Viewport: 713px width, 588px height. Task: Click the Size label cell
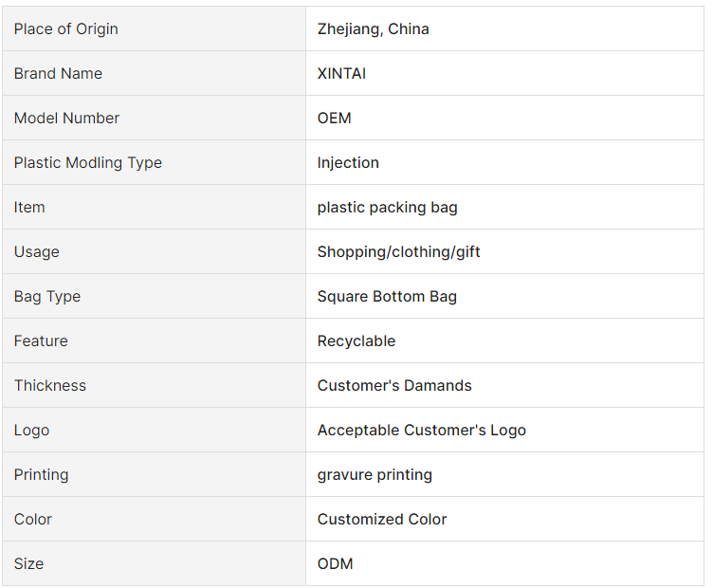155,563
